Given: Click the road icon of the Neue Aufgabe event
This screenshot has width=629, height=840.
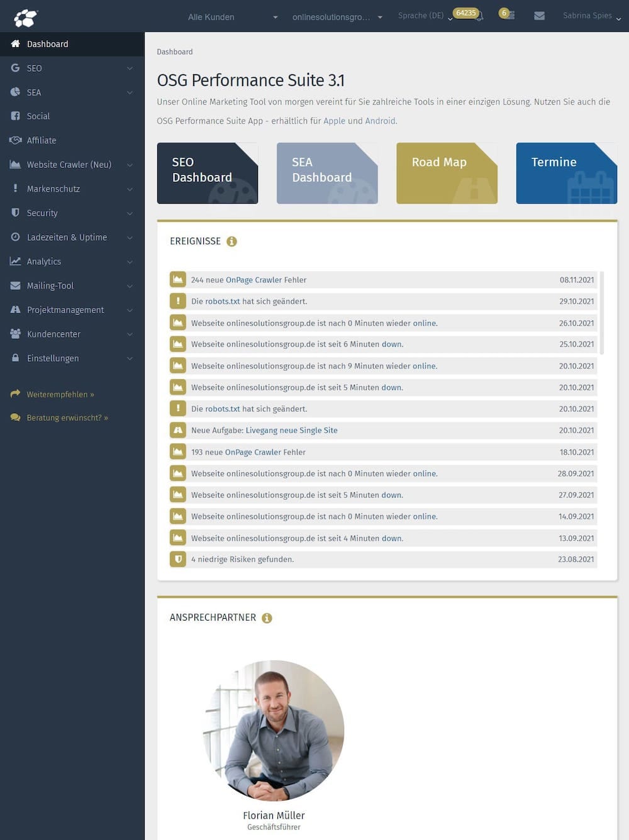Looking at the screenshot, I should (x=178, y=431).
